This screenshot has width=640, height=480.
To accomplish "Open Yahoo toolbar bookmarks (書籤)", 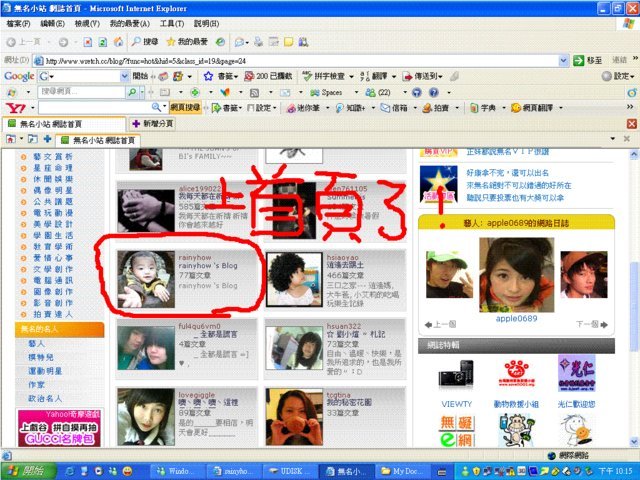I will pyautogui.click(x=227, y=108).
